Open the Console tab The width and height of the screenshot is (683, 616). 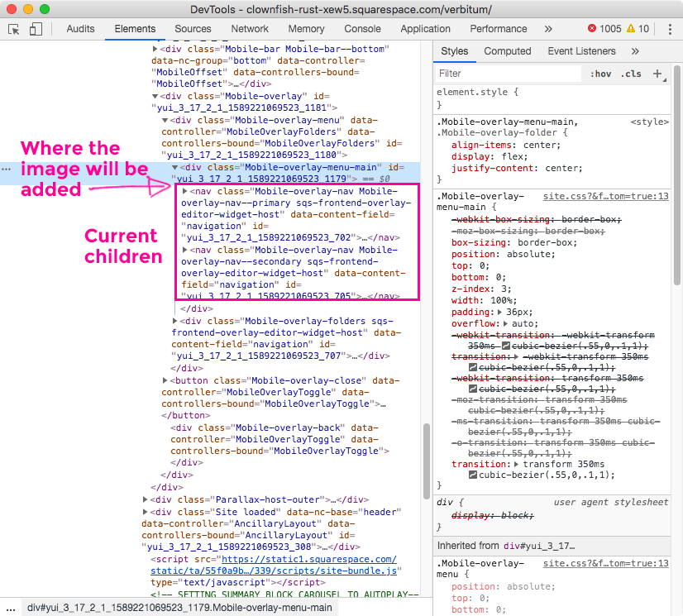[x=362, y=29]
